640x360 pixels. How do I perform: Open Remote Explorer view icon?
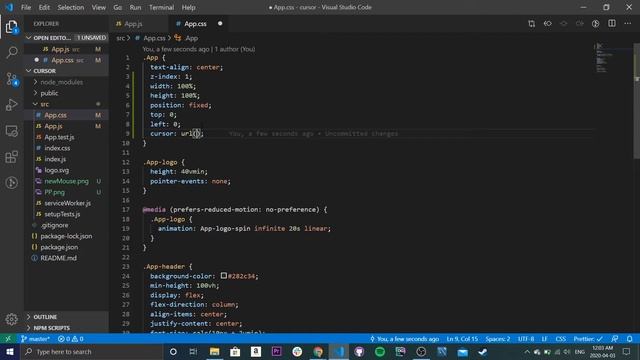(11, 131)
